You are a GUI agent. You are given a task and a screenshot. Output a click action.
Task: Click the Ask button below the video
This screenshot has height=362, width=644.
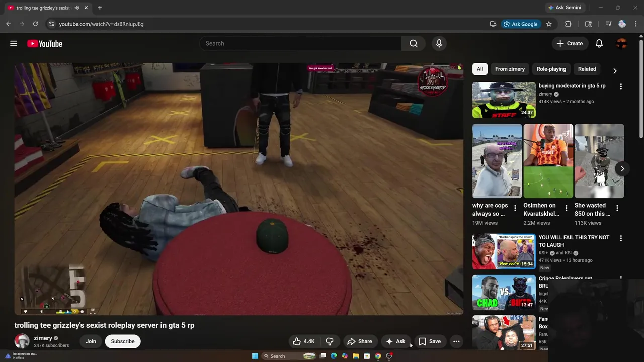395,341
